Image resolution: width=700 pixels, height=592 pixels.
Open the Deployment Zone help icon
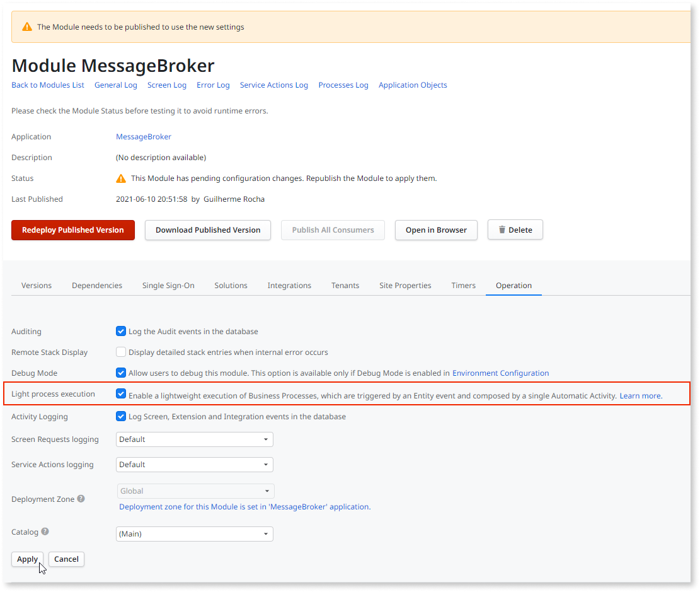pos(81,498)
